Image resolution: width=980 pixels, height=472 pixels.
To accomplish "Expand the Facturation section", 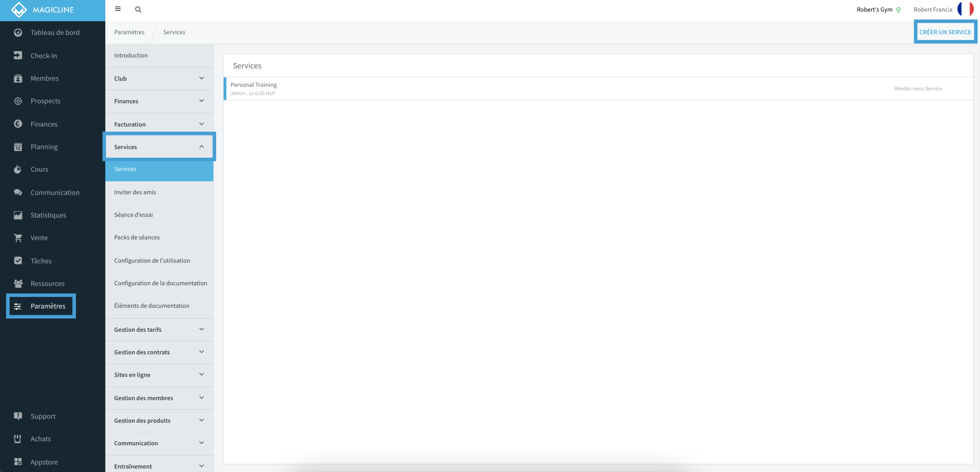I will point(159,124).
